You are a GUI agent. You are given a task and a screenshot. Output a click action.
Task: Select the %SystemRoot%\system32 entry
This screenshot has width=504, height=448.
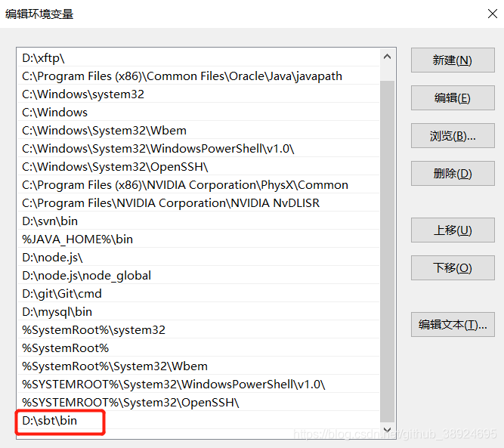(x=198, y=329)
